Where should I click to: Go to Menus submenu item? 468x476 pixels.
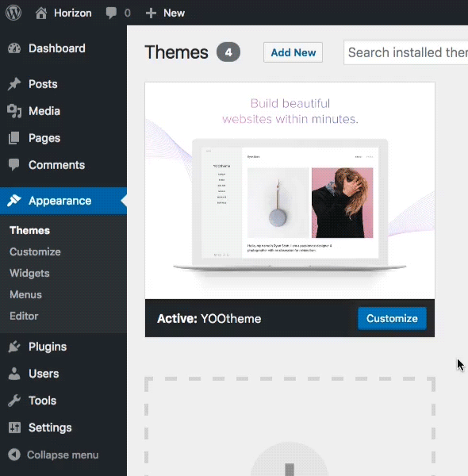pyautogui.click(x=26, y=295)
